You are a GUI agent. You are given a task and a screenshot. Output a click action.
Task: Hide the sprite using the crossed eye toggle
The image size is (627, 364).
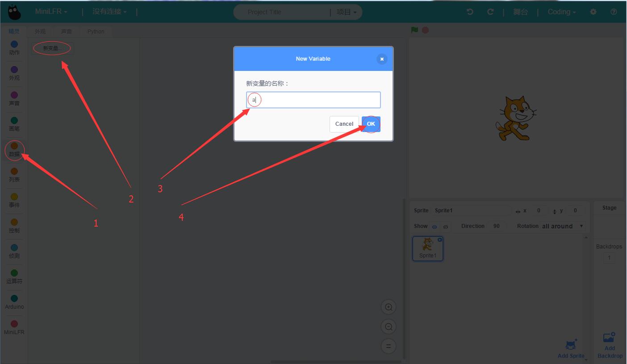click(x=445, y=227)
